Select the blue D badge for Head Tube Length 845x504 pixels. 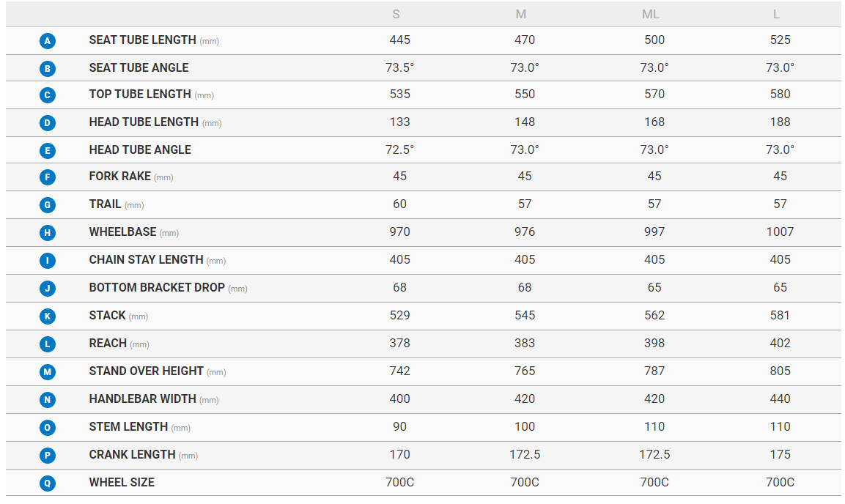click(48, 123)
